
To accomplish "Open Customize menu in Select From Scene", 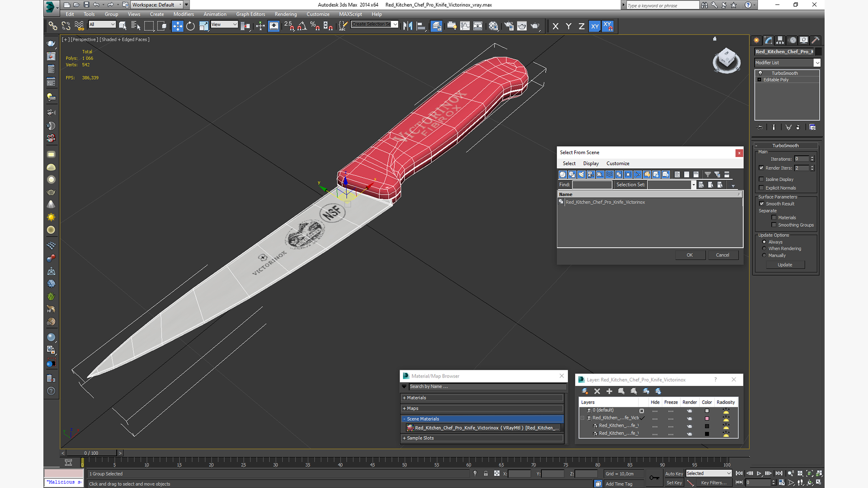I will click(618, 164).
